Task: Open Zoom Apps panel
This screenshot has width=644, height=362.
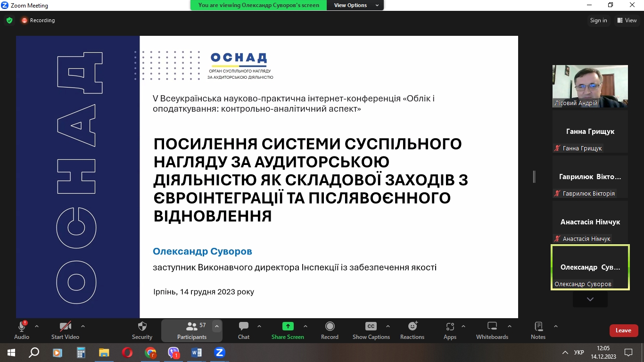Action: coord(450,330)
